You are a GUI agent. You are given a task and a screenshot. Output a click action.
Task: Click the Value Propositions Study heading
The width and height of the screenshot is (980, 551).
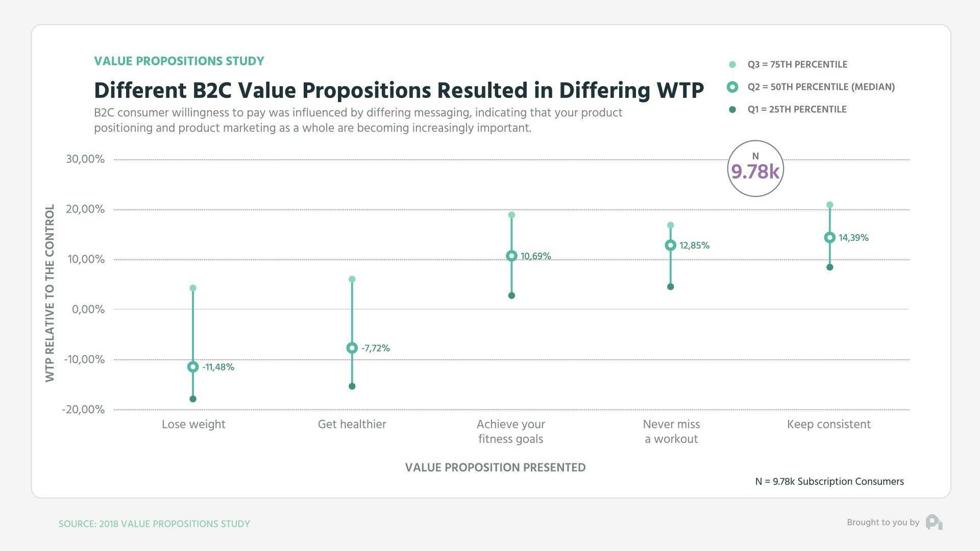179,61
